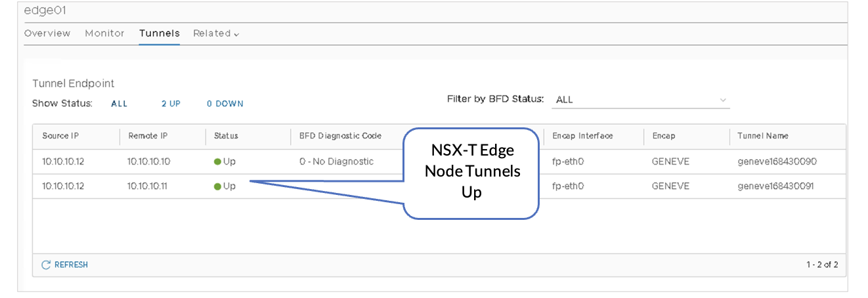Select the Tunnels tab
Screen dimensions: 868x298
(159, 33)
